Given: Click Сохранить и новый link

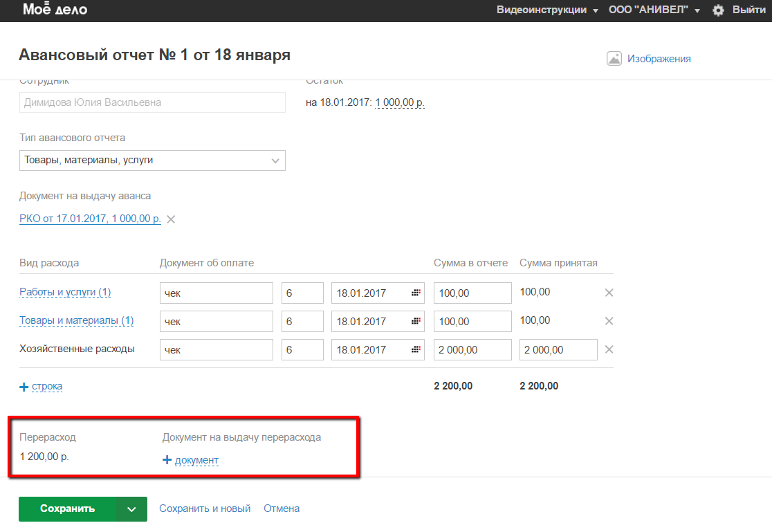Looking at the screenshot, I should (x=205, y=509).
